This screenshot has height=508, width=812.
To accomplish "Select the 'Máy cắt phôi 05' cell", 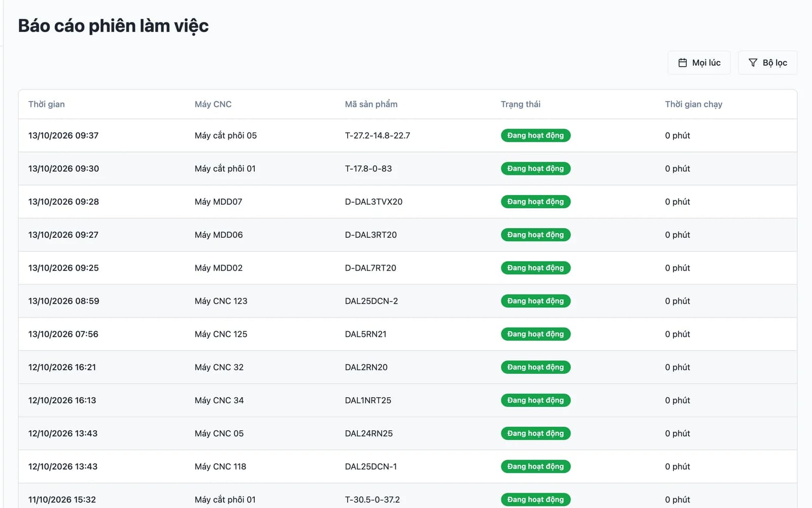I will pyautogui.click(x=226, y=136).
